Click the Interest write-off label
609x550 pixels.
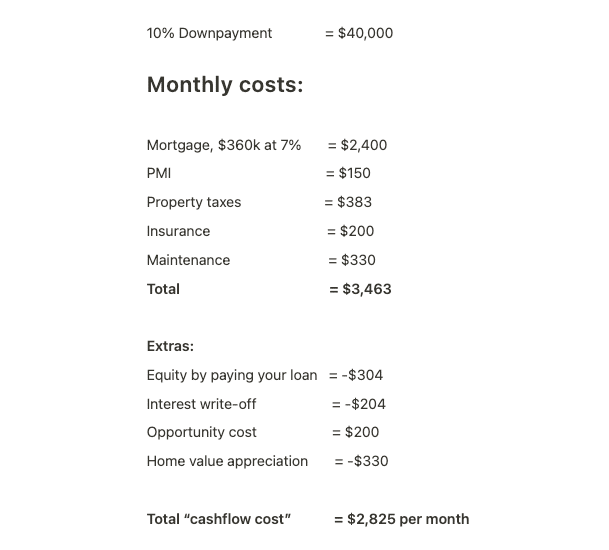[201, 404]
